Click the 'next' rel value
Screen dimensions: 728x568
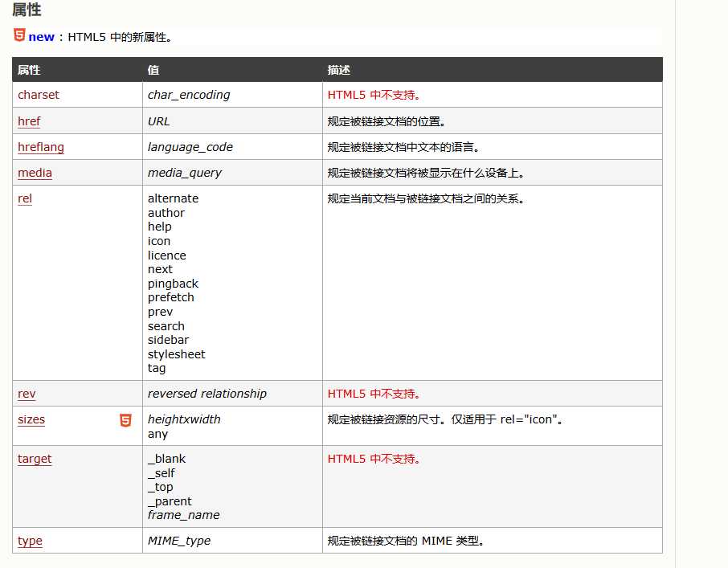click(x=160, y=270)
